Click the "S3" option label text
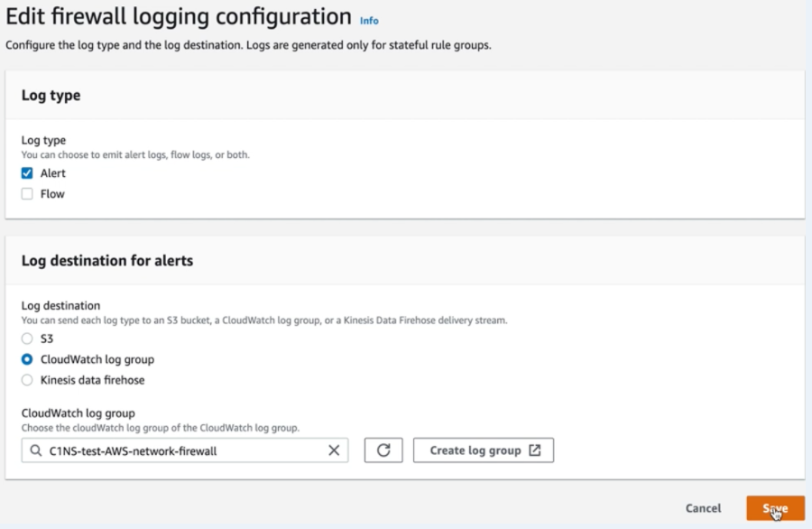The height and width of the screenshot is (529, 812). tap(47, 339)
